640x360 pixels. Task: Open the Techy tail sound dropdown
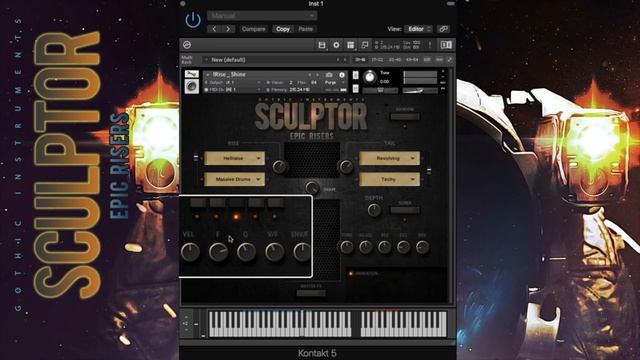pos(389,179)
